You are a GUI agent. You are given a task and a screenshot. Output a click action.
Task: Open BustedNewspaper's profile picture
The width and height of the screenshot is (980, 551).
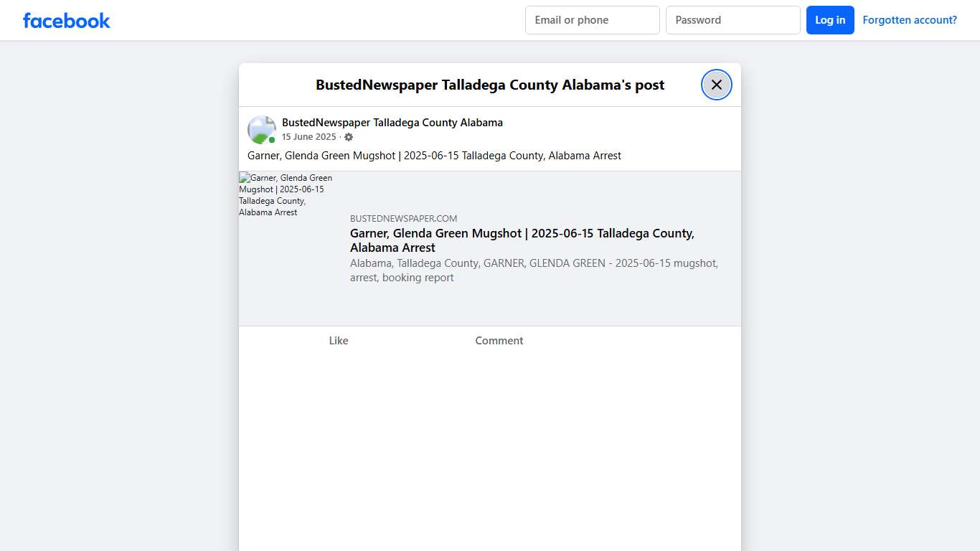click(261, 129)
